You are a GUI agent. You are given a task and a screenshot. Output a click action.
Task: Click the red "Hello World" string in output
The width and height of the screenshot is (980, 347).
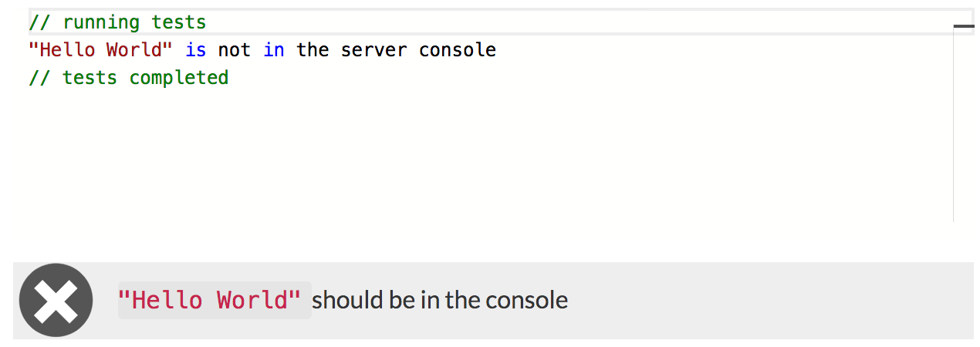[100, 50]
